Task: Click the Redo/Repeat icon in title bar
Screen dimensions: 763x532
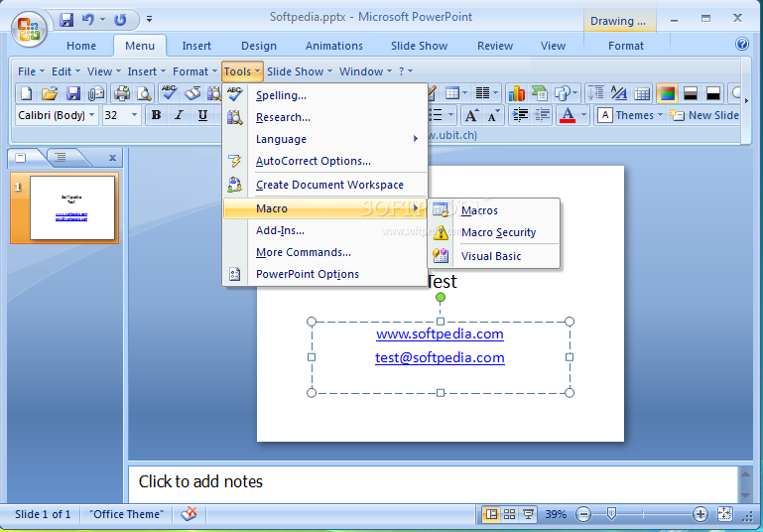Action: point(120,20)
